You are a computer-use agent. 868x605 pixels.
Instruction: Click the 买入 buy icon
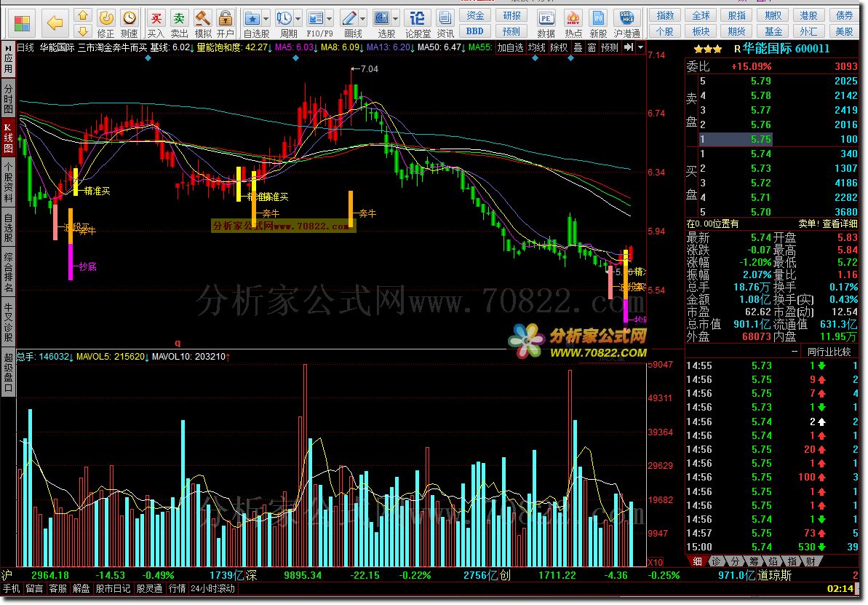[x=156, y=24]
